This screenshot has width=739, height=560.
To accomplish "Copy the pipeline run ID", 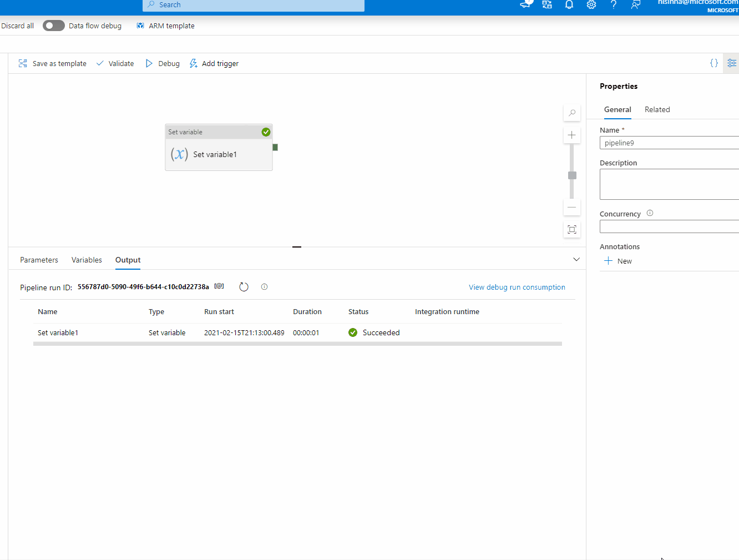I will [219, 286].
